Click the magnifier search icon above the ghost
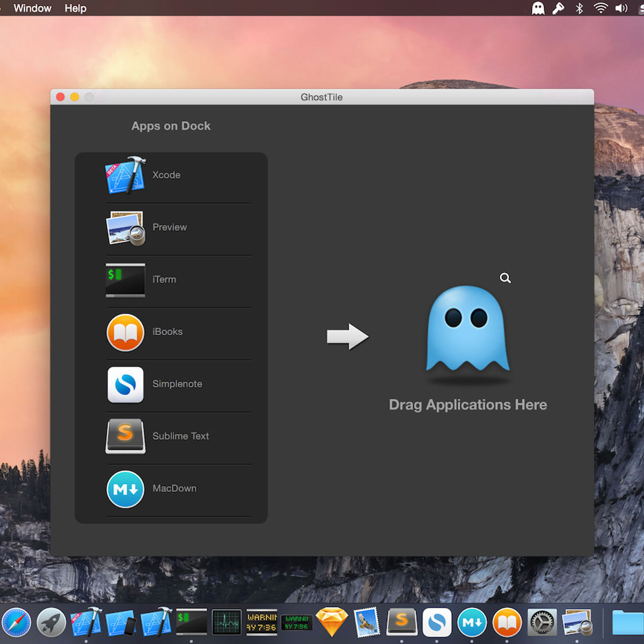The image size is (644, 644). click(505, 278)
